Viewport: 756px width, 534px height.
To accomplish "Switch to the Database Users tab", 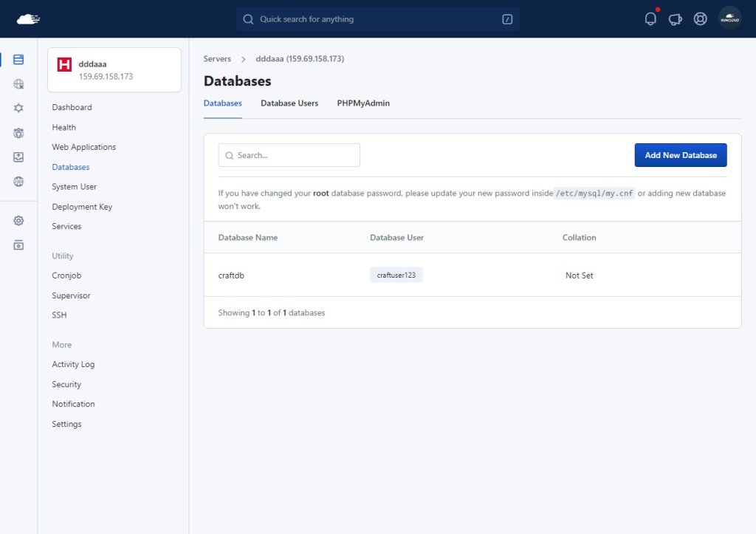I will [x=289, y=103].
